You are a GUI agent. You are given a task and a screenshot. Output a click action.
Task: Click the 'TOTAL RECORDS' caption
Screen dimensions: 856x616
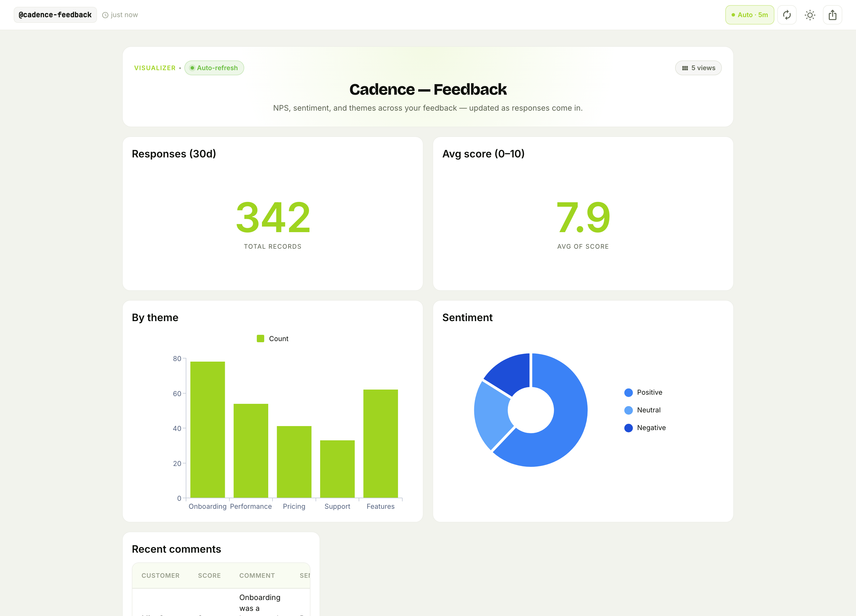pos(272,246)
